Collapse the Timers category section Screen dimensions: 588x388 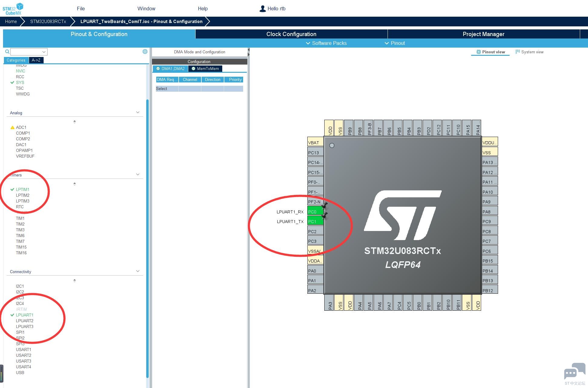coord(138,175)
